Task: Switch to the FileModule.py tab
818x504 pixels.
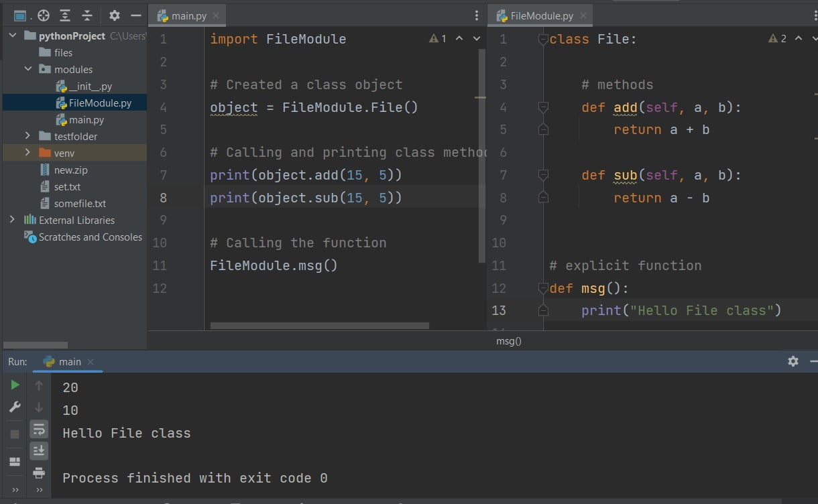Action: click(x=540, y=13)
